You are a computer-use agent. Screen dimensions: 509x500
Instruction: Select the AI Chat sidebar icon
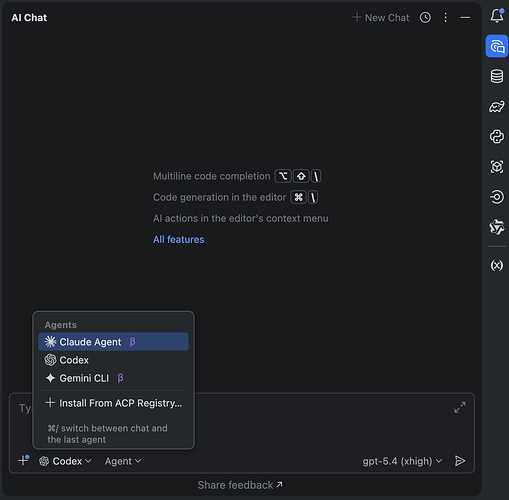tap(497, 46)
